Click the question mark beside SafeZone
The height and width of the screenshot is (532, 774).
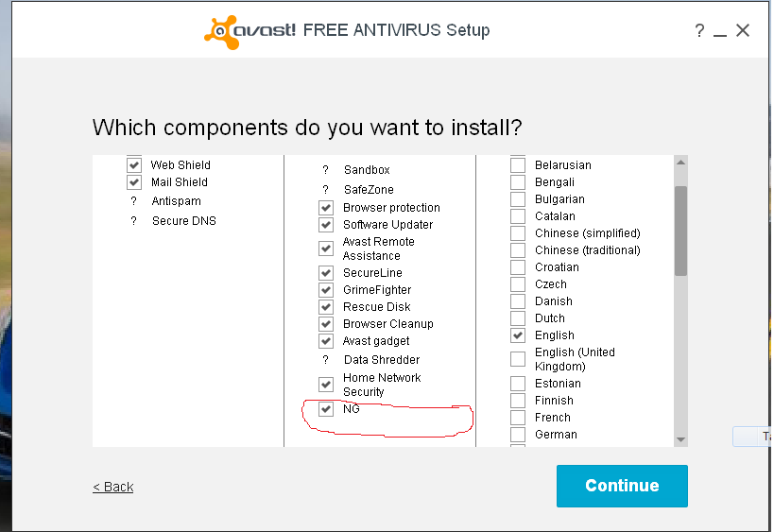pyautogui.click(x=325, y=190)
